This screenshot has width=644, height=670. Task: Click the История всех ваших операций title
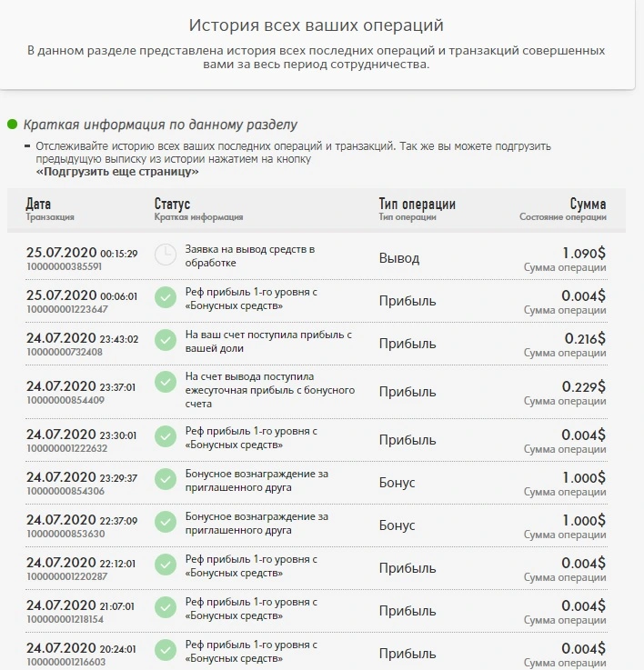click(x=316, y=25)
